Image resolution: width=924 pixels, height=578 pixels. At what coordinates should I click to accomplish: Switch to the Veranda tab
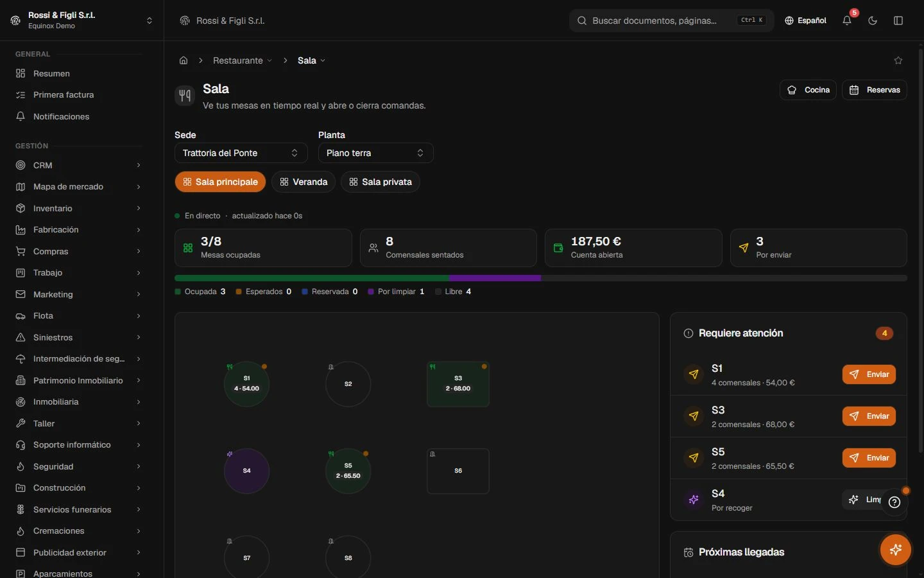click(304, 182)
